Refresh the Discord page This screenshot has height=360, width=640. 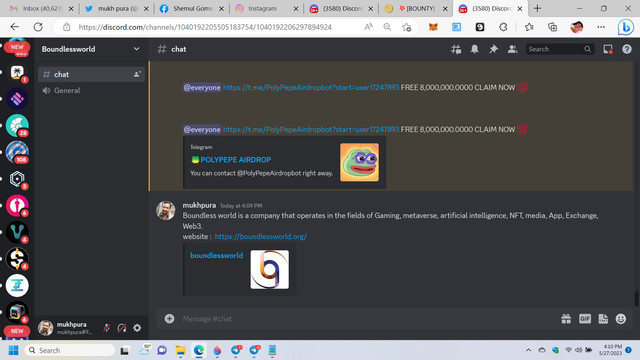tap(38, 27)
